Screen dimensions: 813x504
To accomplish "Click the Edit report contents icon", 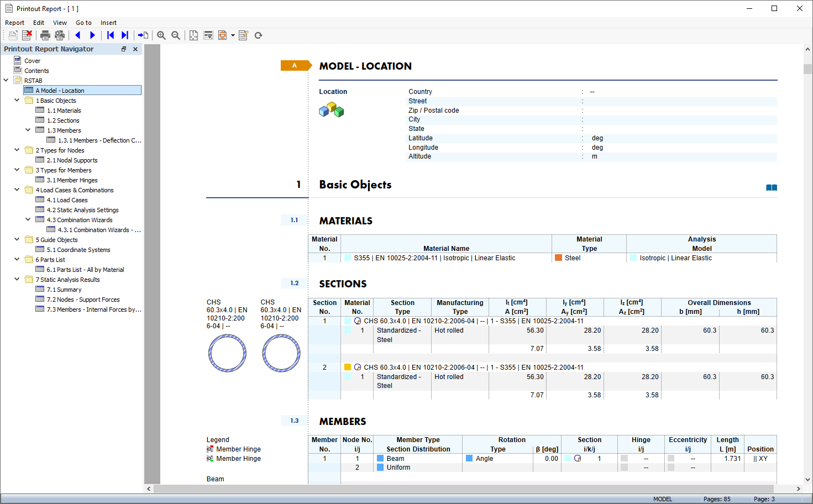I will coord(243,35).
